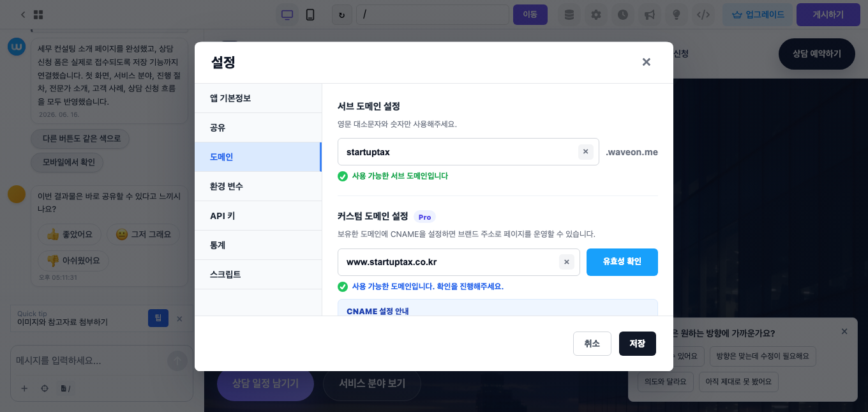Dismiss the Quick tip banner
868x412 pixels.
pyautogui.click(x=179, y=319)
